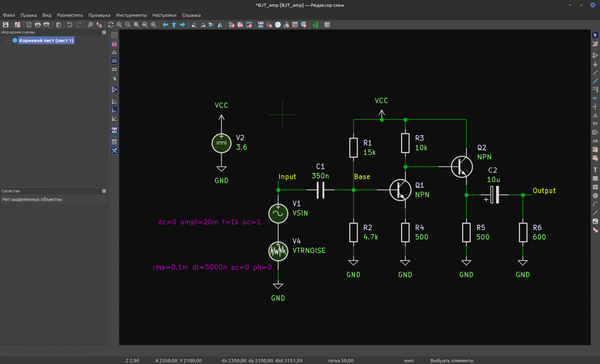
Task: Select root sheet in hierarchy tree
Action: [46, 40]
